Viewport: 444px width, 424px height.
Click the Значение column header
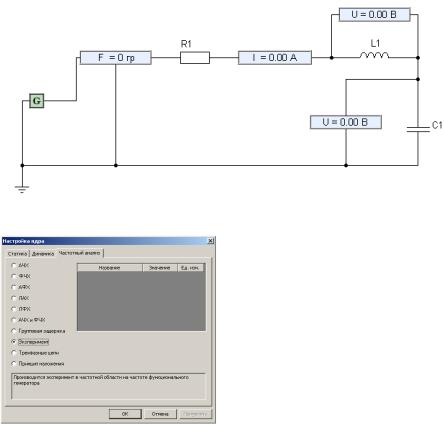pyautogui.click(x=160, y=268)
